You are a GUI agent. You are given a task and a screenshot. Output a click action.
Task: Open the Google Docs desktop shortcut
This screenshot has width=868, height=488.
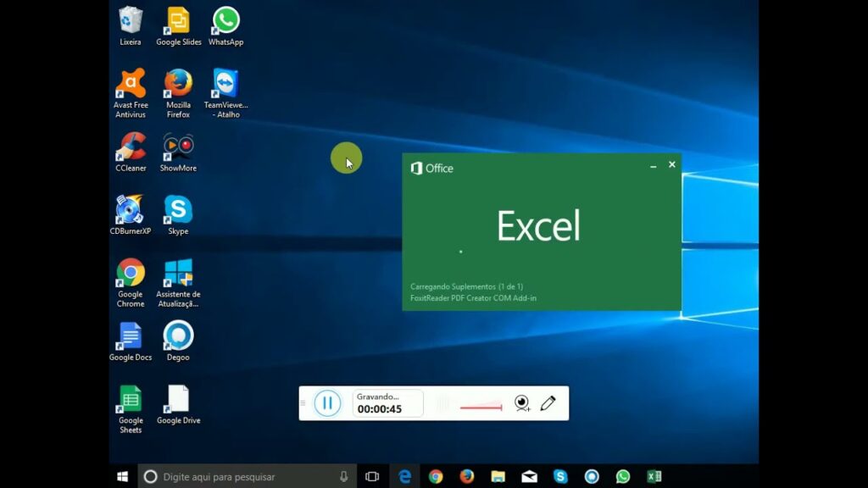click(x=131, y=341)
